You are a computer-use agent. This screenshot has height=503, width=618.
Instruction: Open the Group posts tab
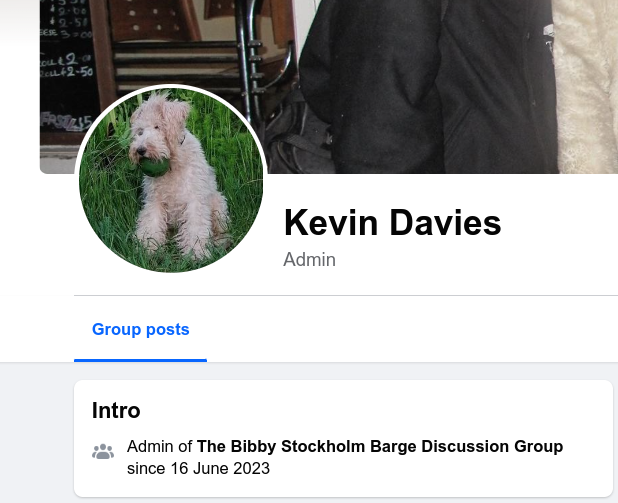coord(140,330)
